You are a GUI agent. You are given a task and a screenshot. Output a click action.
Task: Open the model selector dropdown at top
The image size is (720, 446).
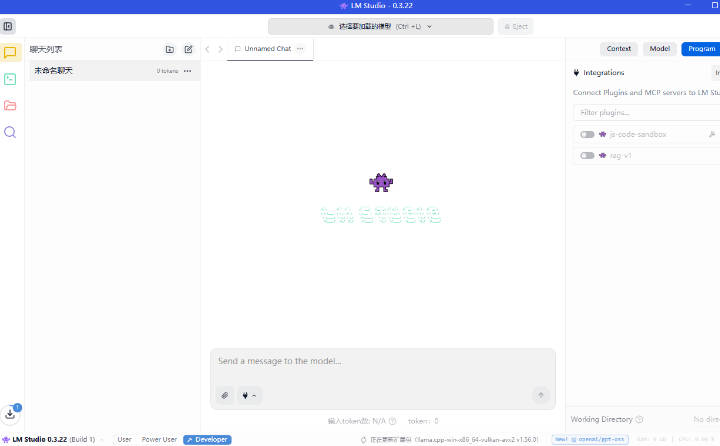pyautogui.click(x=380, y=26)
